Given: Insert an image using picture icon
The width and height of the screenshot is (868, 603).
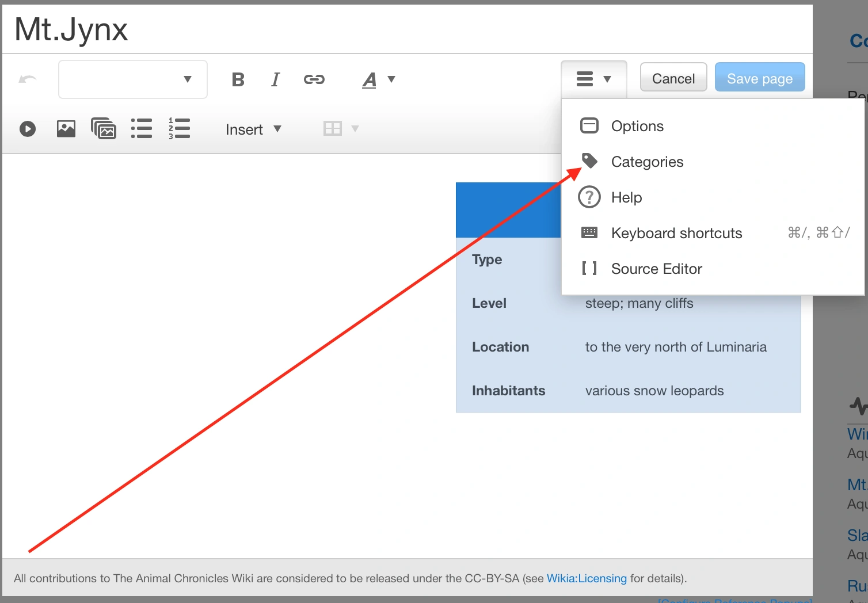Looking at the screenshot, I should (x=66, y=129).
